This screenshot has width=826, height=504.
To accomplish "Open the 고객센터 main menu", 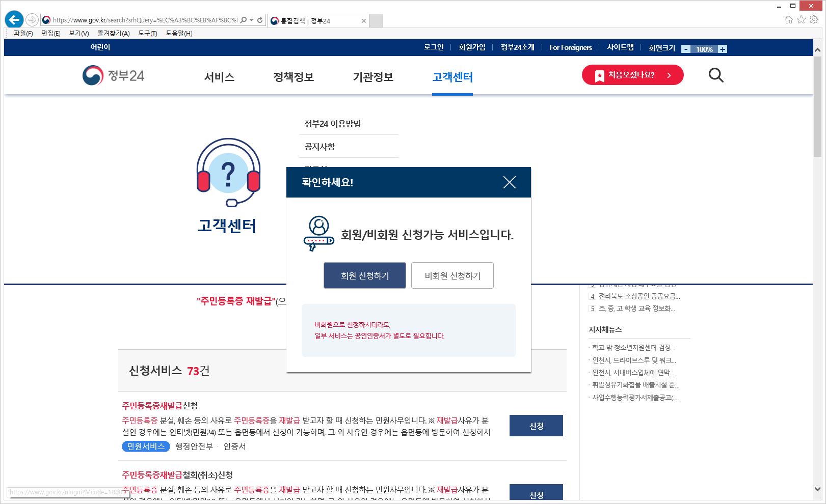I will 452,77.
